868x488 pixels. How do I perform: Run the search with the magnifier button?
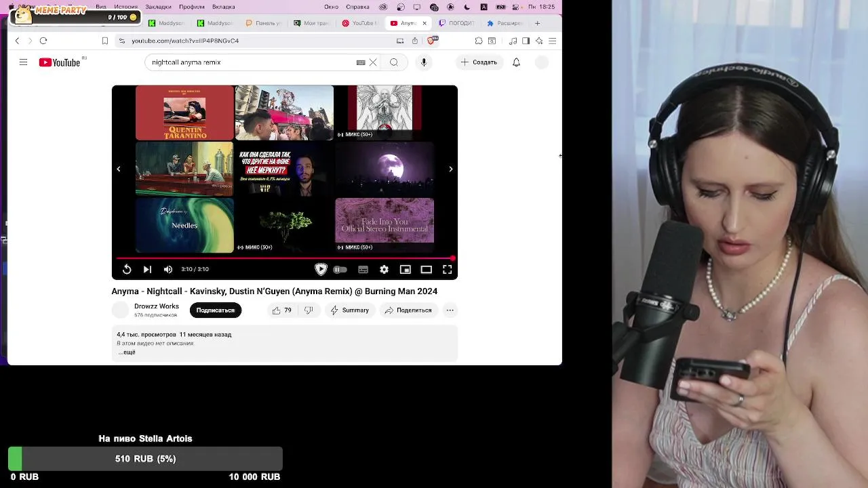point(394,62)
